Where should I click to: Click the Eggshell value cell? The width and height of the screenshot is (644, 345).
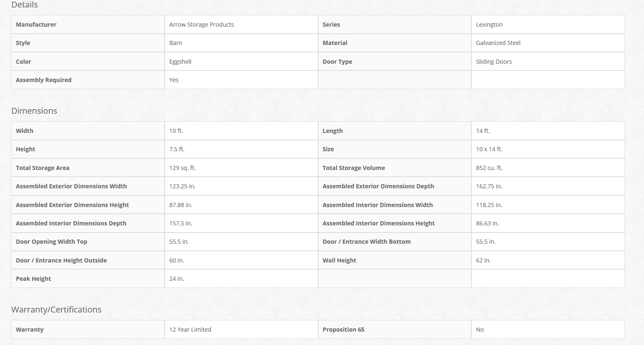click(x=241, y=61)
